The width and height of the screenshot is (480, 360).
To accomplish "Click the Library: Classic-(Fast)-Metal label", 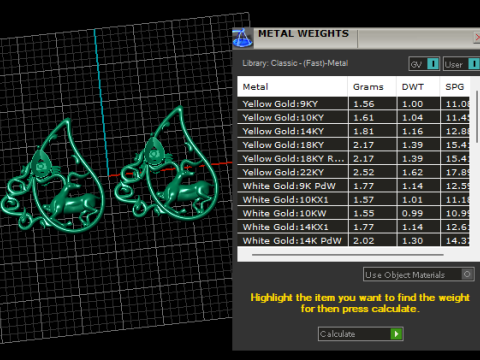I will click(295, 63).
